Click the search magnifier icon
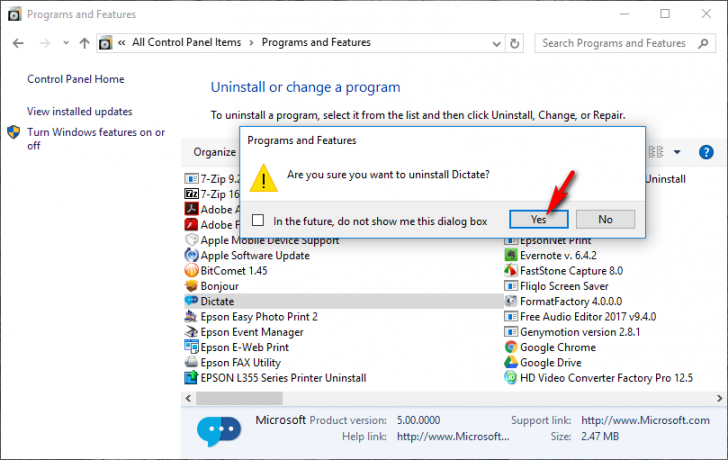 point(703,43)
